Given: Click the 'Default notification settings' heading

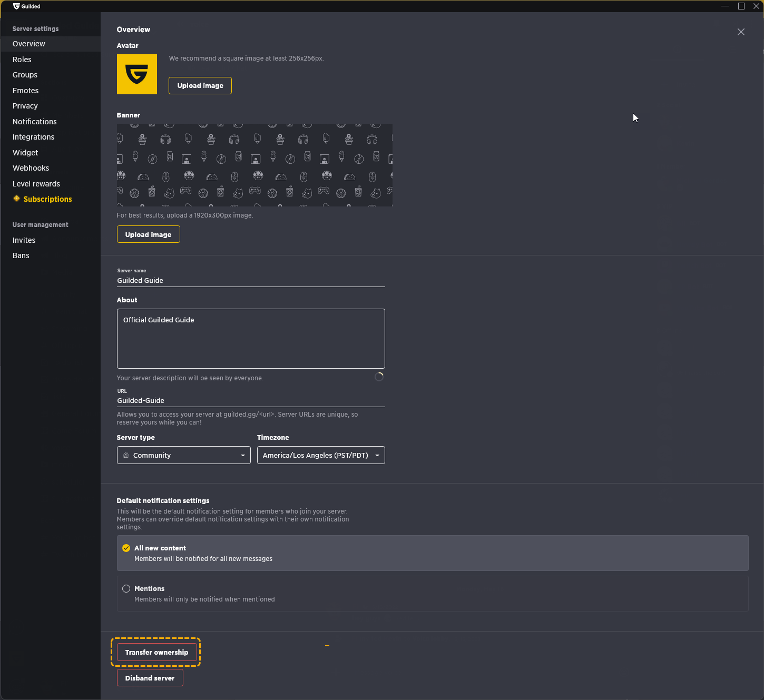Looking at the screenshot, I should coord(163,500).
